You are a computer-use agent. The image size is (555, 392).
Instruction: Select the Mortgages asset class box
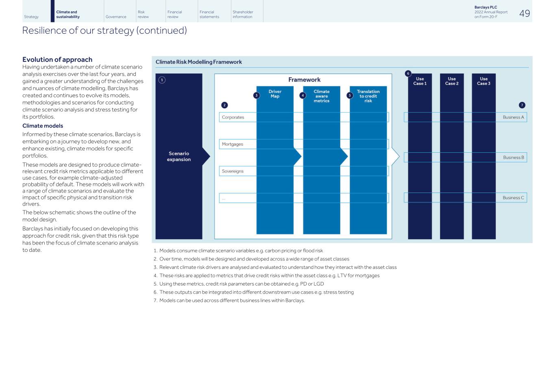click(x=233, y=144)
